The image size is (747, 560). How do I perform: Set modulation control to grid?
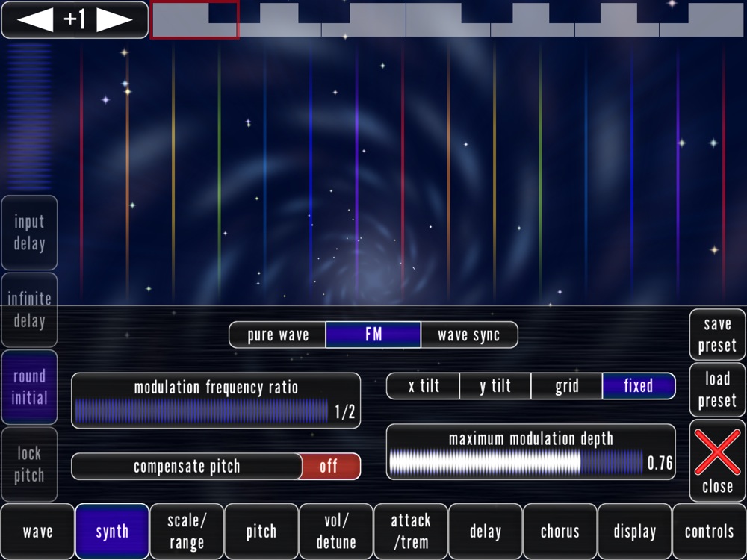tap(567, 386)
